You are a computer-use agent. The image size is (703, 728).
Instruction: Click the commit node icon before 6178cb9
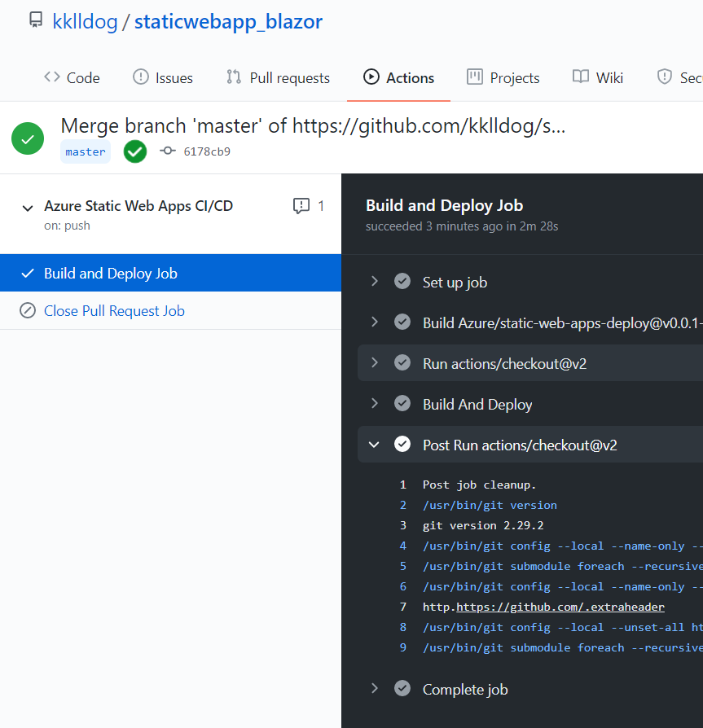tap(168, 151)
